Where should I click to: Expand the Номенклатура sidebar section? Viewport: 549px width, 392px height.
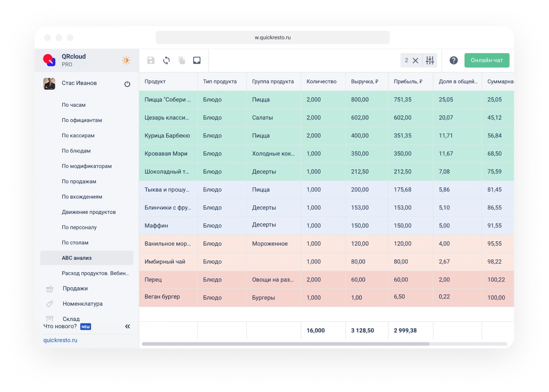click(x=82, y=304)
